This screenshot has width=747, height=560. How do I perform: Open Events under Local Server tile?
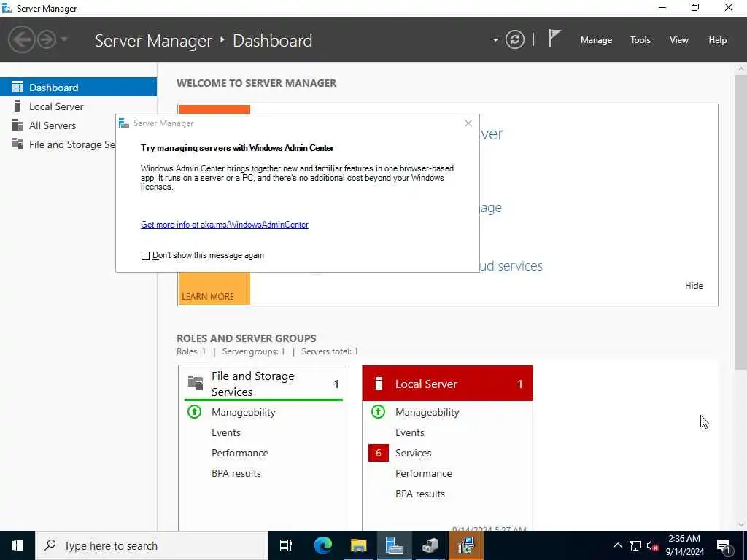click(x=410, y=432)
